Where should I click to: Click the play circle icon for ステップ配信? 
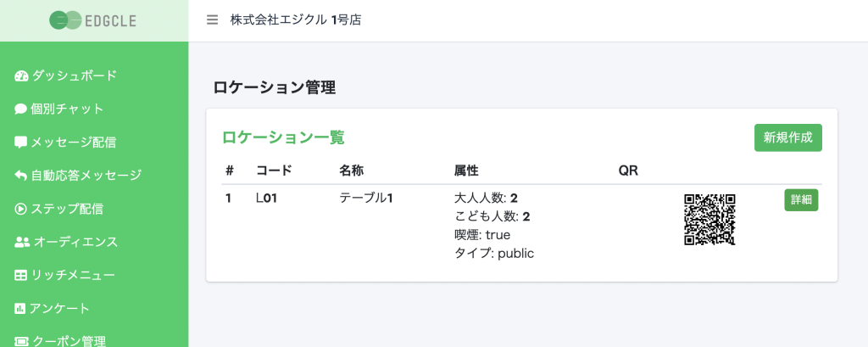pos(20,209)
